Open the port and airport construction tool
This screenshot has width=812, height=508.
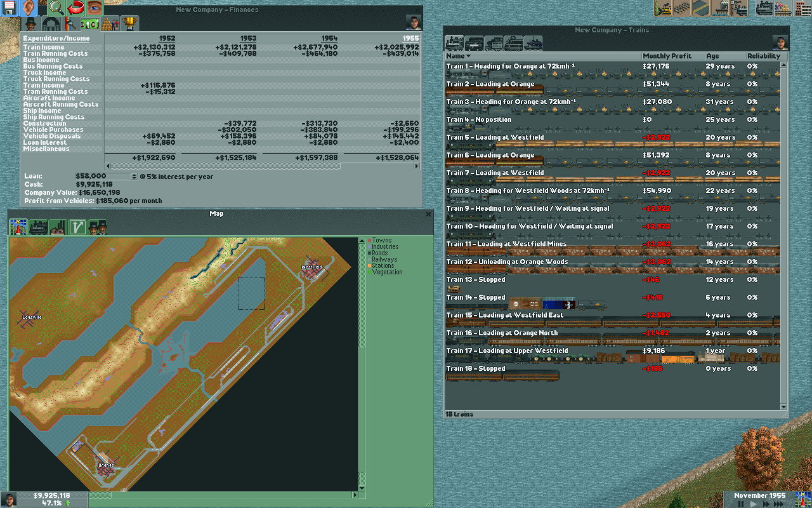tap(720, 8)
